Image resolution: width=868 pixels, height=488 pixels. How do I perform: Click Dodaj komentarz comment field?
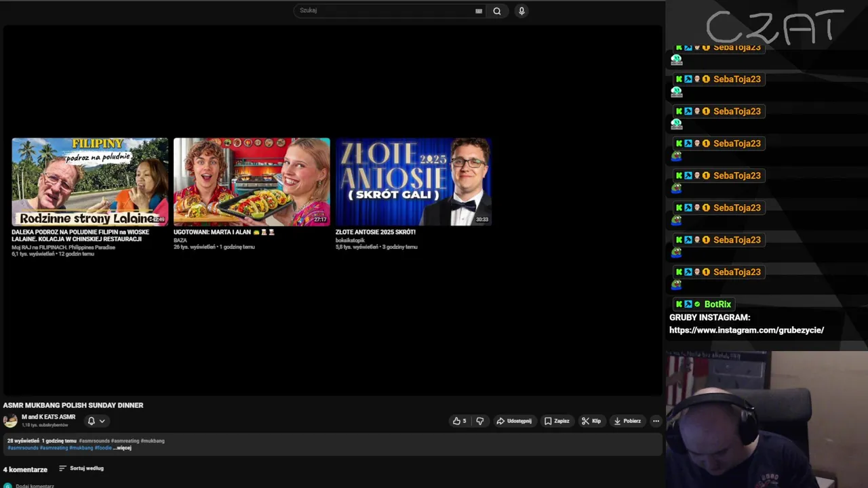[x=35, y=486]
